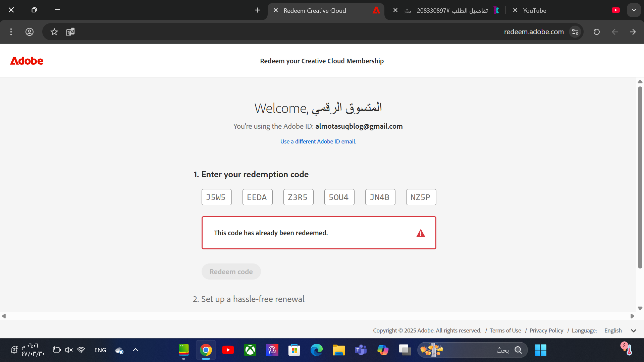Click the first code field J5W5
Image resolution: width=644 pixels, height=362 pixels.
click(216, 197)
